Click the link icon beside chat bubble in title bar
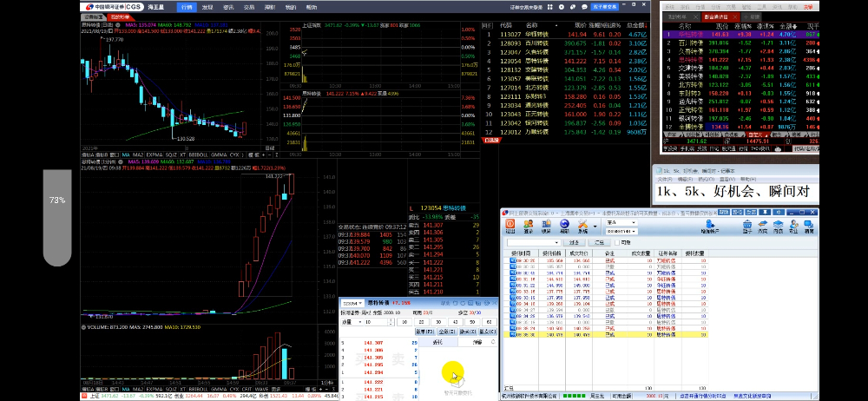868x401 pixels. pyautogui.click(x=573, y=7)
